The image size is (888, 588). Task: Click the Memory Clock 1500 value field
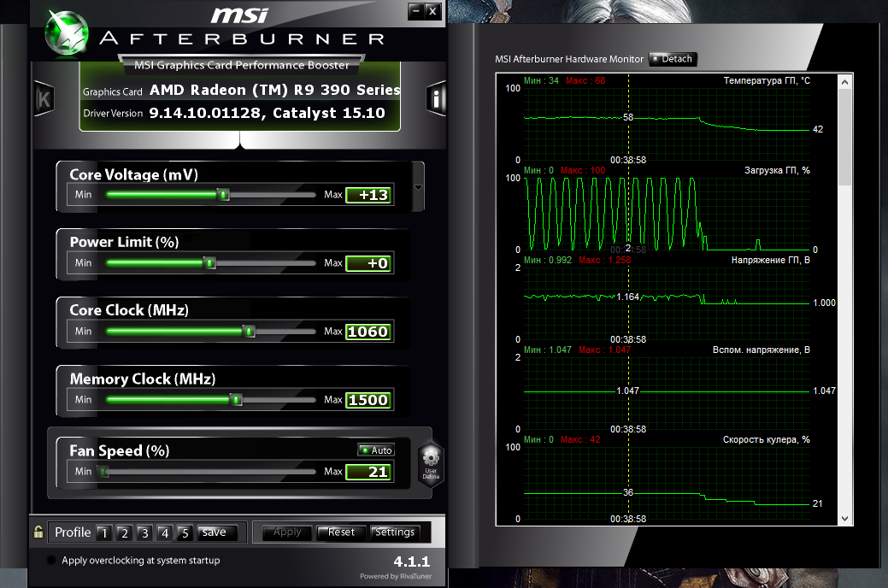369,400
